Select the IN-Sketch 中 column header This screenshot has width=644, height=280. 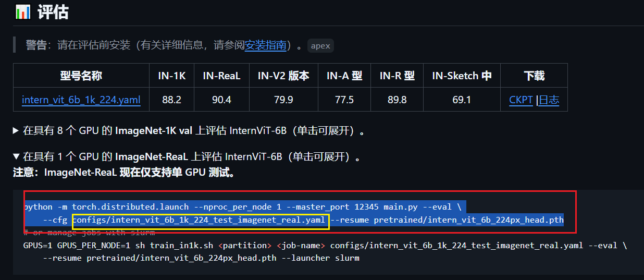pos(462,76)
